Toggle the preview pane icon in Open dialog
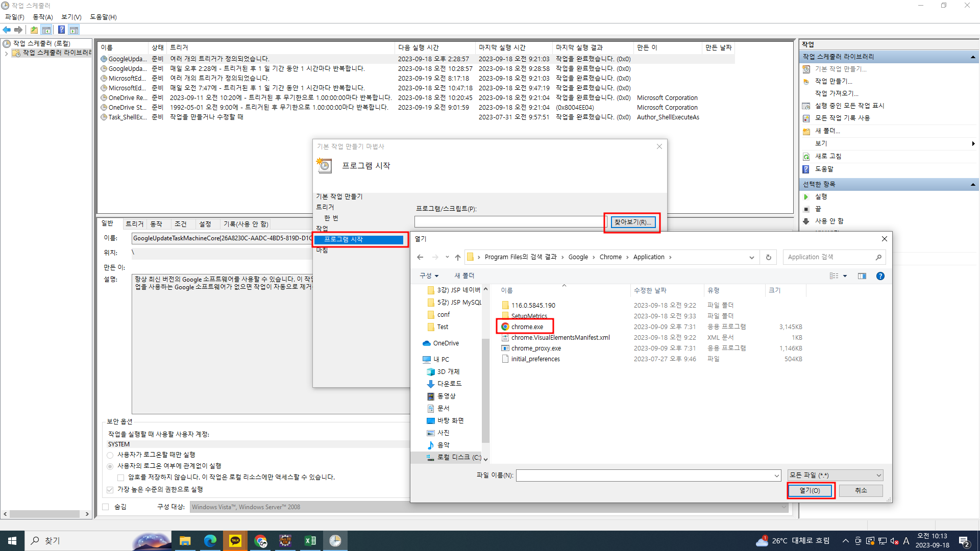 862,276
